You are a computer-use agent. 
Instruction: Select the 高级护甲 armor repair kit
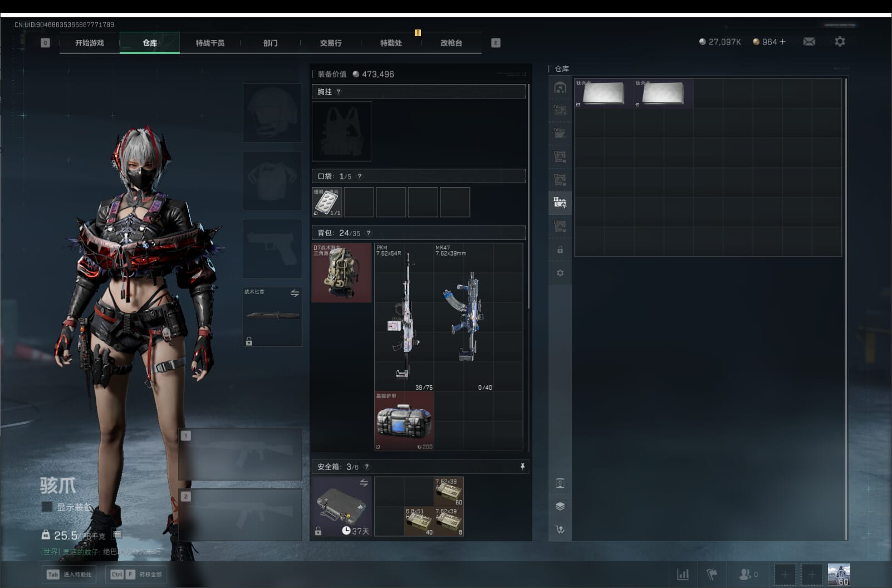[404, 421]
